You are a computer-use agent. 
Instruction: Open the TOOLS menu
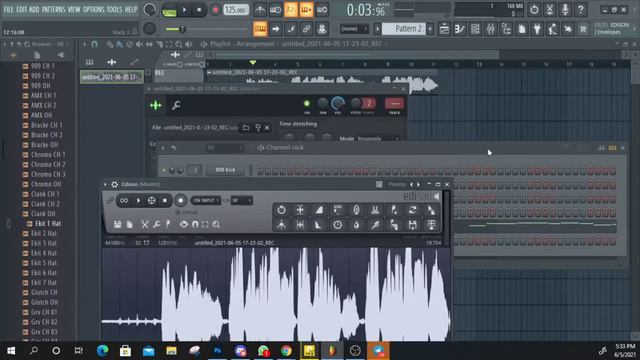pos(114,9)
